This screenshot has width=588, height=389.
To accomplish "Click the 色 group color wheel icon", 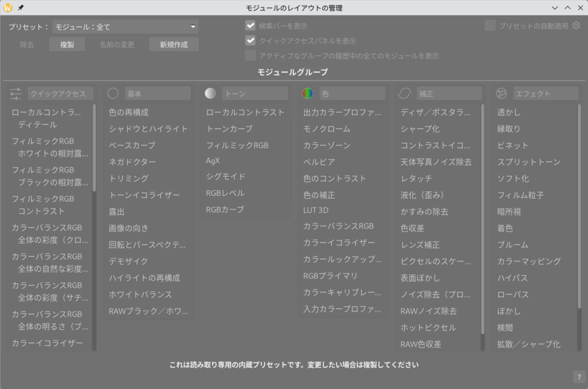I will [308, 94].
